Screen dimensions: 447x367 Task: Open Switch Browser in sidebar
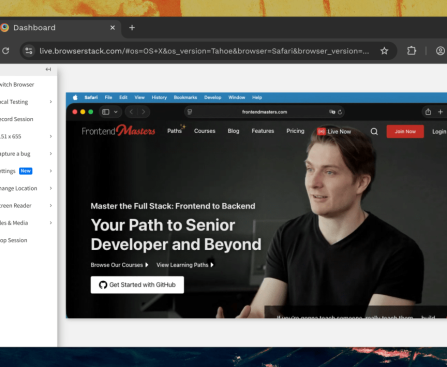pyautogui.click(x=17, y=85)
